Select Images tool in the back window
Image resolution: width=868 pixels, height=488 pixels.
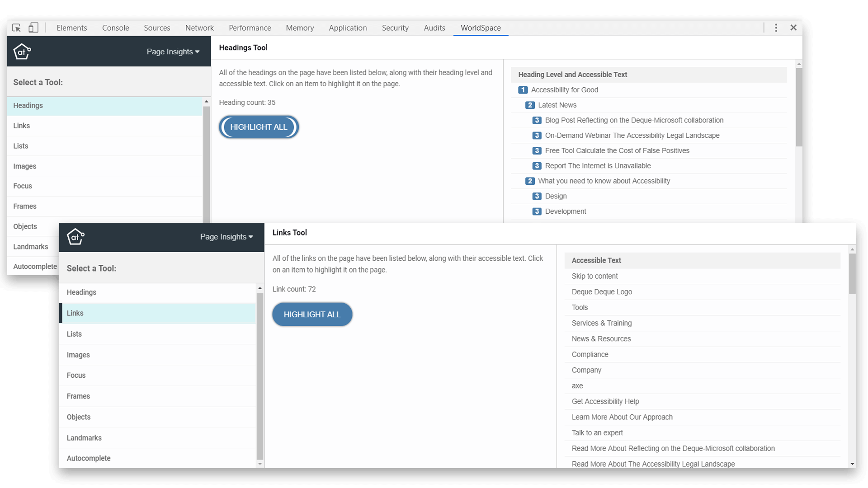coord(105,166)
